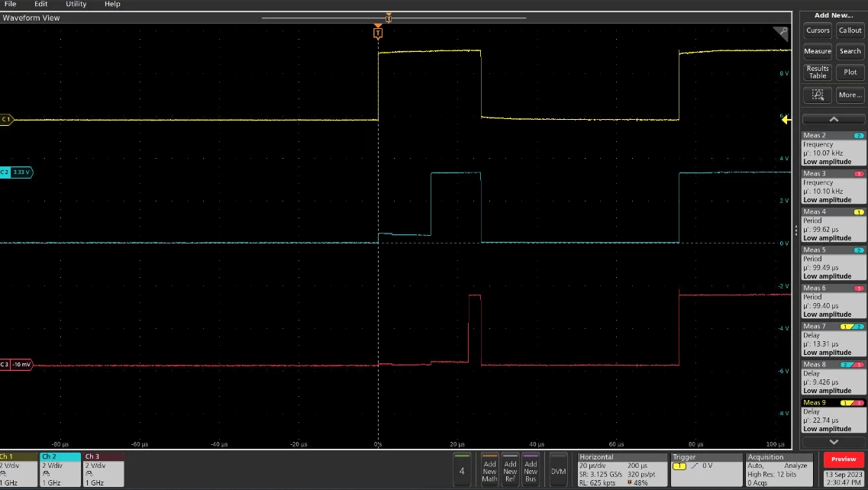The image size is (868, 490).
Task: Open the Utility menu
Action: coord(76,4)
